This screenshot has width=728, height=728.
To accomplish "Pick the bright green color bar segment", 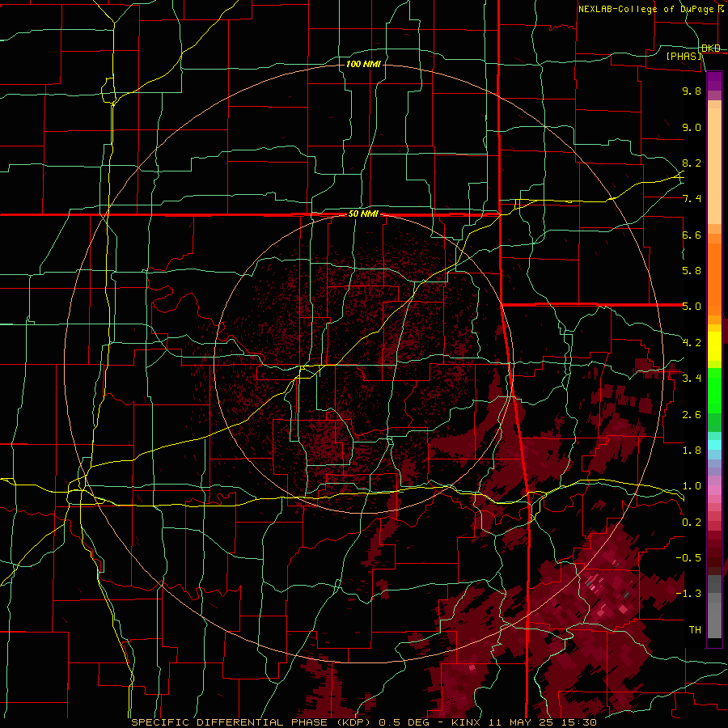I will [x=714, y=391].
